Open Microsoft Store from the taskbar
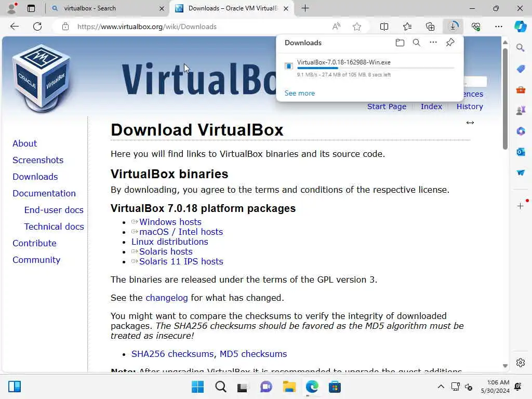The image size is (532, 399). tap(335, 387)
